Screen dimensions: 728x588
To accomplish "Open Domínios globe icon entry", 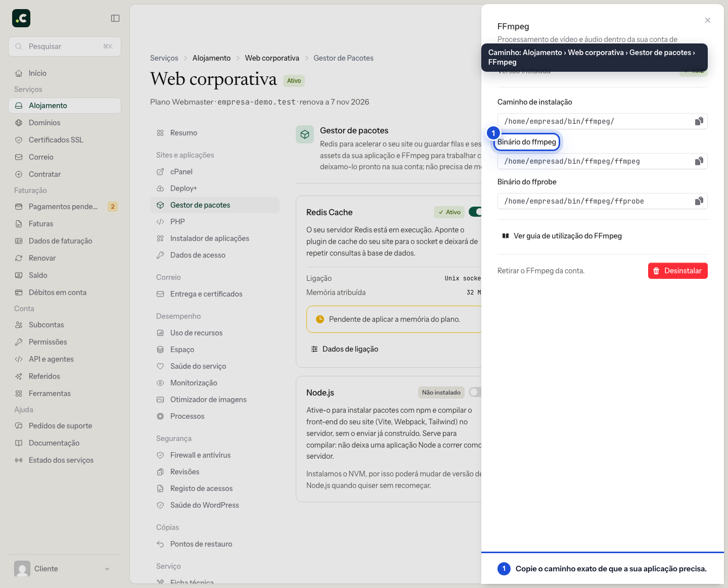I will [x=19, y=123].
